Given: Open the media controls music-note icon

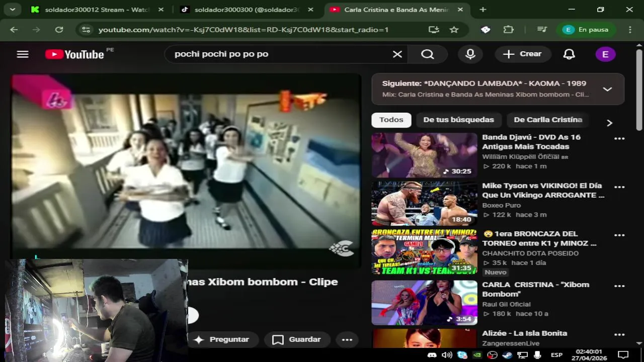Looking at the screenshot, I should pos(541,30).
